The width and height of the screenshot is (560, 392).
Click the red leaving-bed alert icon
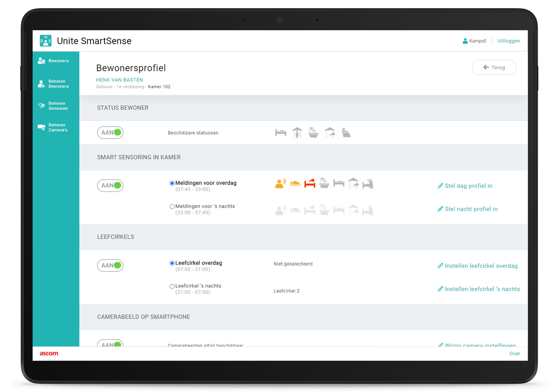tap(309, 184)
